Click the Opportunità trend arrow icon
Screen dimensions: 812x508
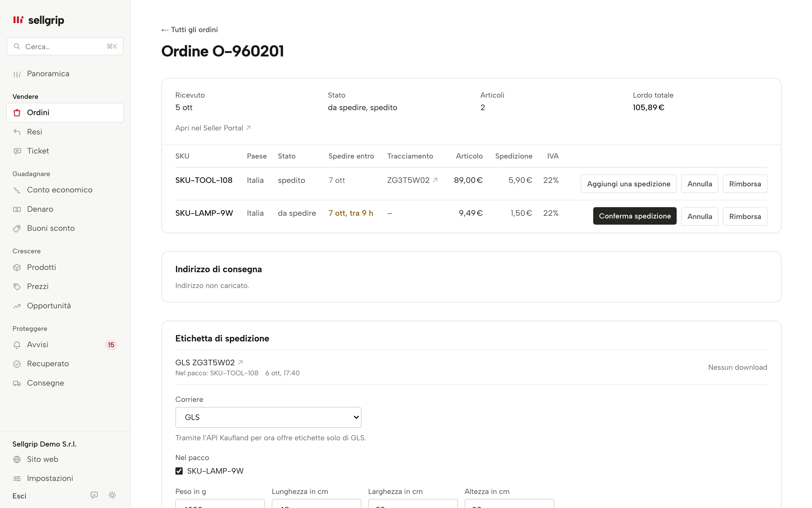pyautogui.click(x=17, y=306)
